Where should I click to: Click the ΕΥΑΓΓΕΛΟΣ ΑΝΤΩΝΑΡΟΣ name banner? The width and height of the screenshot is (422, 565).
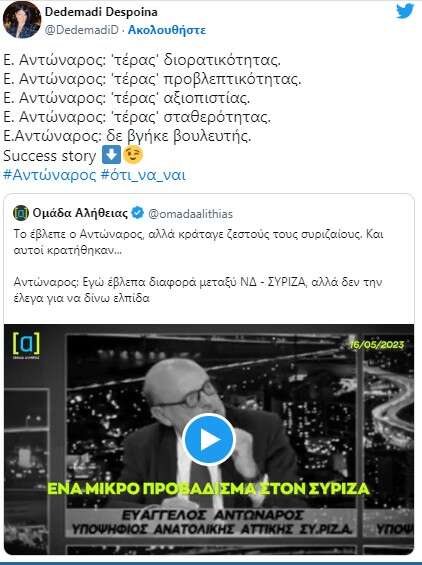tap(213, 515)
